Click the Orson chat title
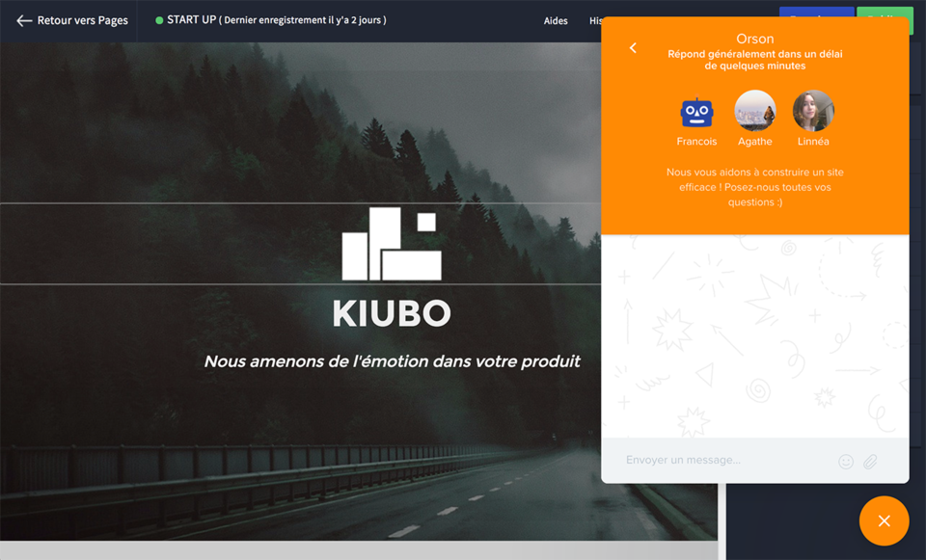This screenshot has width=926, height=560. coord(754,39)
